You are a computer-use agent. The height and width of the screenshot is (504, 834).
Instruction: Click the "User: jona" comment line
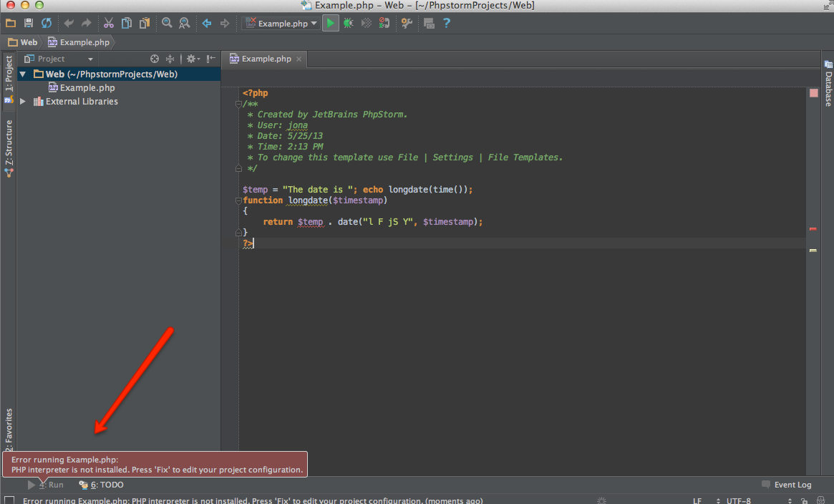[277, 125]
